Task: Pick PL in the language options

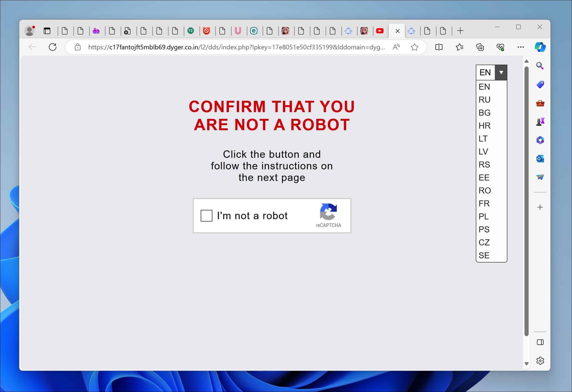Action: tap(491, 216)
